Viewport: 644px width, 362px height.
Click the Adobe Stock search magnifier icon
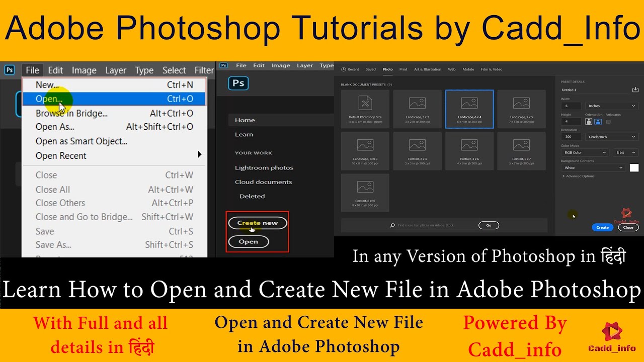tap(392, 225)
